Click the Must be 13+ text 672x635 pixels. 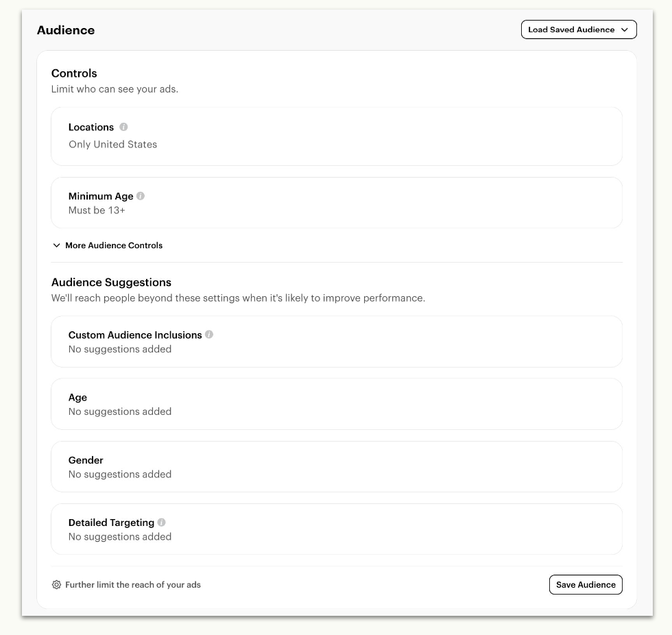point(97,210)
